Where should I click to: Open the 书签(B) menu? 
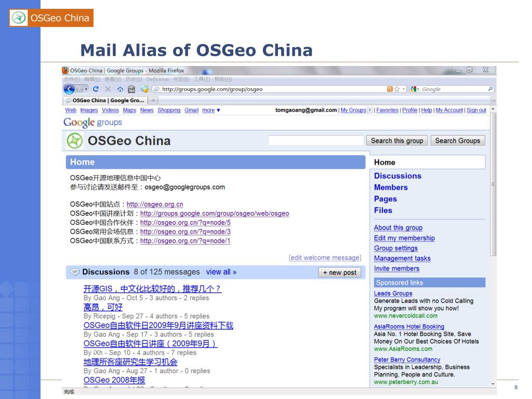pos(181,79)
